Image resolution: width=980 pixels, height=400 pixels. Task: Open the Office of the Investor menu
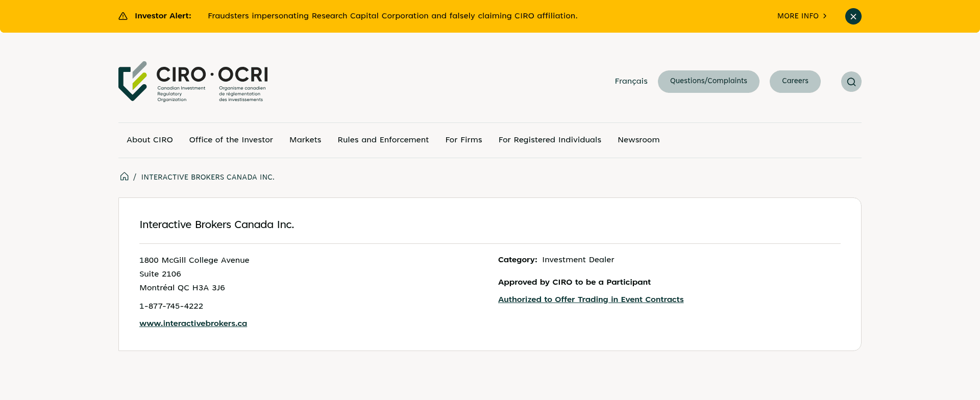tap(231, 140)
